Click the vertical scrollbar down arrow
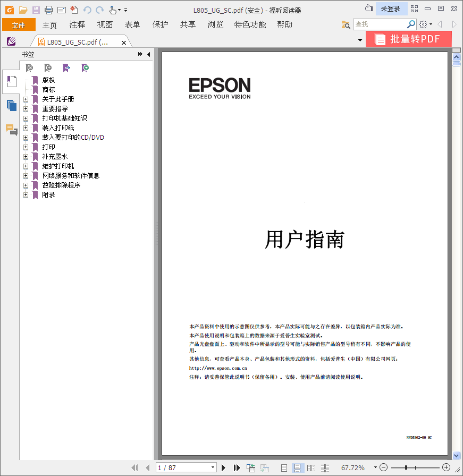463x476 pixels. 456,455
